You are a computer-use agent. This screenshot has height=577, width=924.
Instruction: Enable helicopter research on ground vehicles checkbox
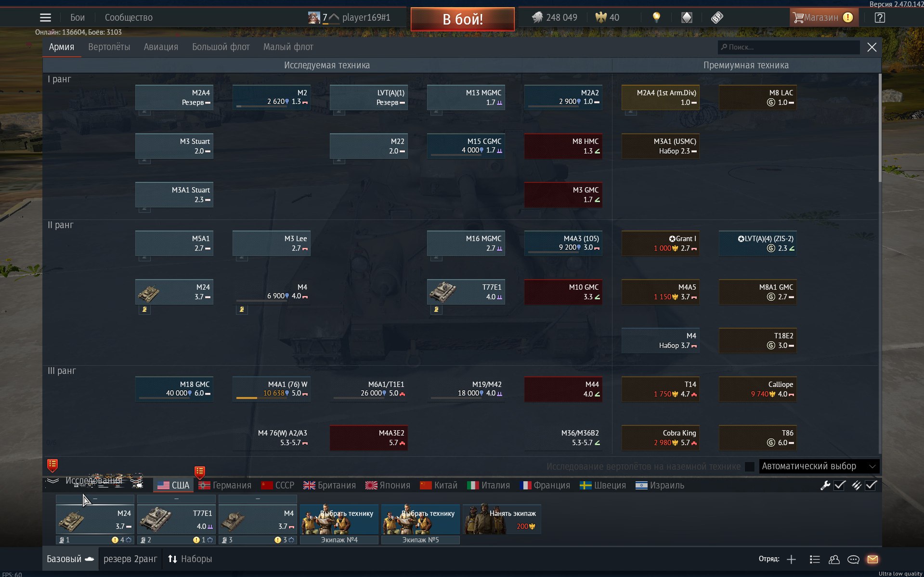click(749, 466)
